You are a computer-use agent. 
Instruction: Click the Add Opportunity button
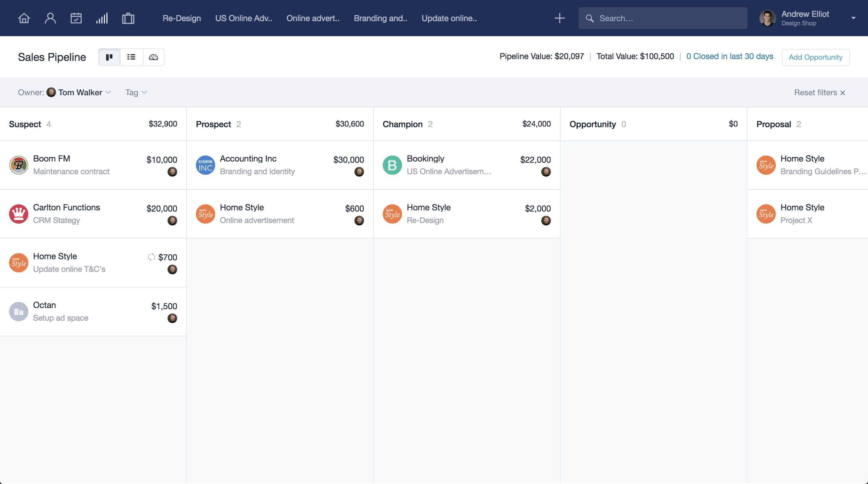(x=816, y=57)
